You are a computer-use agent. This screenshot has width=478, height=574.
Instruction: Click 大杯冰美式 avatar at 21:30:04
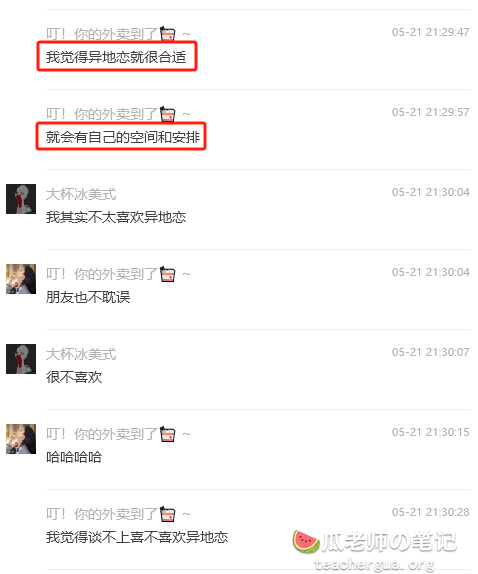pos(21,199)
